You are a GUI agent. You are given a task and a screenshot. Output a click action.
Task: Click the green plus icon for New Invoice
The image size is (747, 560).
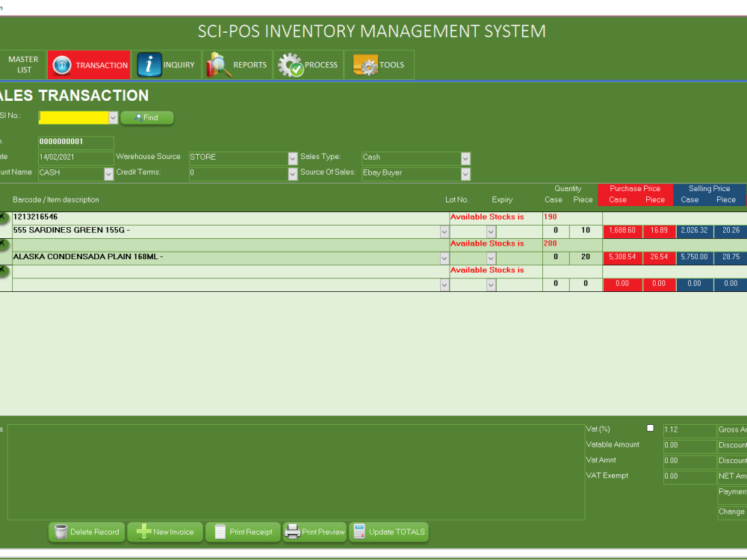141,532
